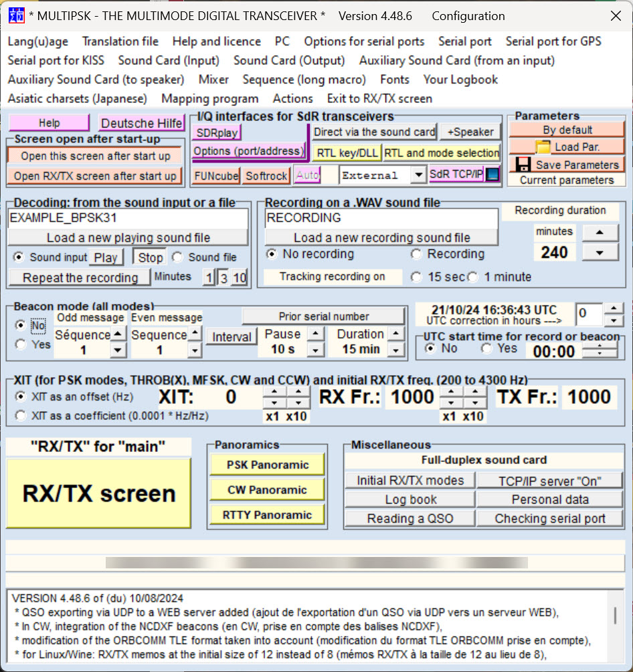Select the Sound file radio button
This screenshot has width=633, height=672.
(178, 257)
